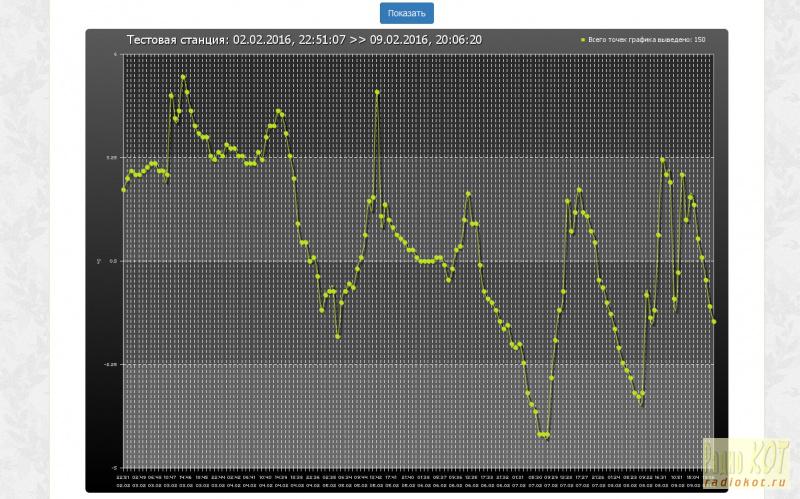Click the first time label 22:51 on X axis

pos(121,477)
